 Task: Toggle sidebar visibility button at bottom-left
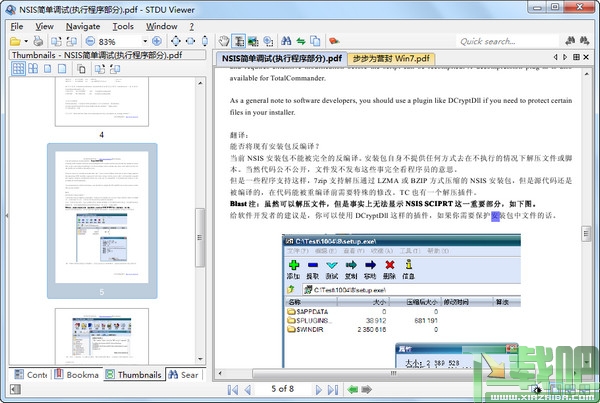pyautogui.click(x=15, y=390)
